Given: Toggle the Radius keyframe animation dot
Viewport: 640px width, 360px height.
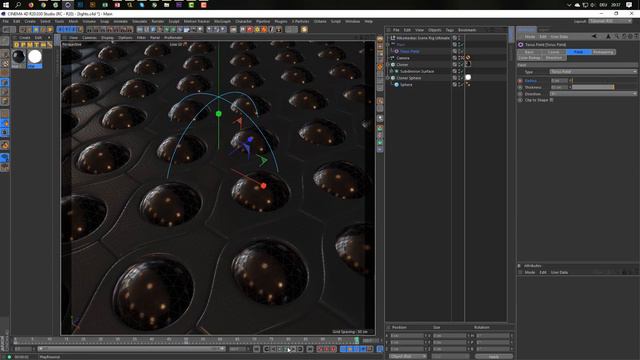Looking at the screenshot, I should click(x=520, y=81).
